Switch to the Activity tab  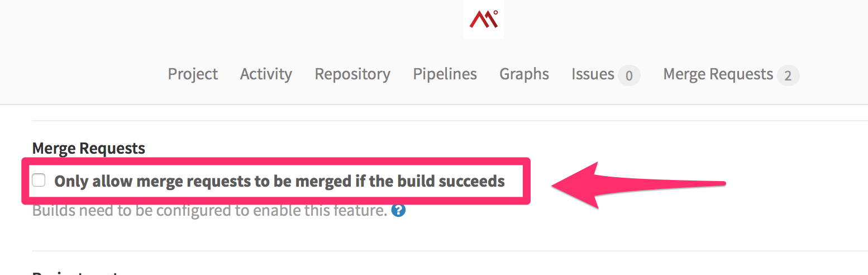pos(266,74)
